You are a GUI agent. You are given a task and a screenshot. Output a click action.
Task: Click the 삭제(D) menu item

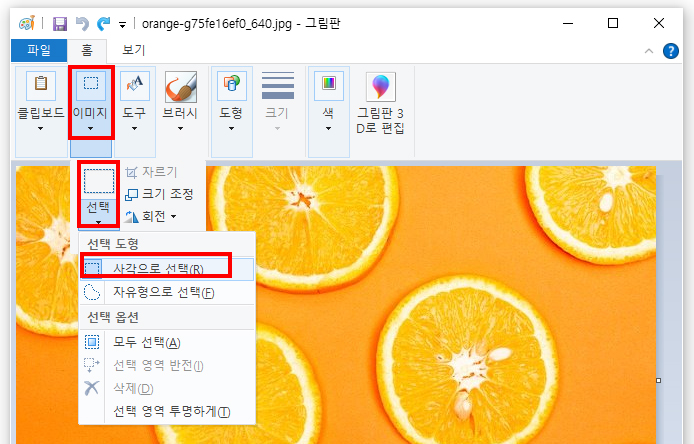(x=167, y=388)
